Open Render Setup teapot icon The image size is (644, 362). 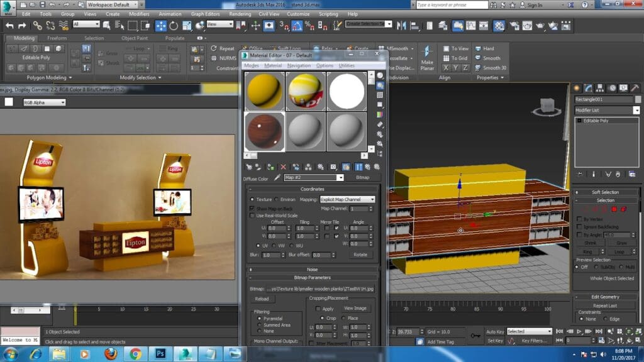(x=514, y=26)
